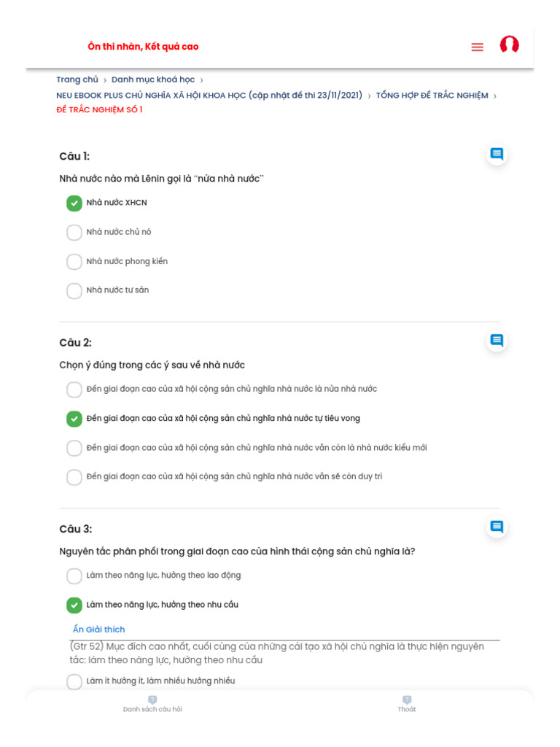Go to 'Trang chủ' breadcrumb
Image resolution: width=560 pixels, height=747 pixels.
point(77,80)
